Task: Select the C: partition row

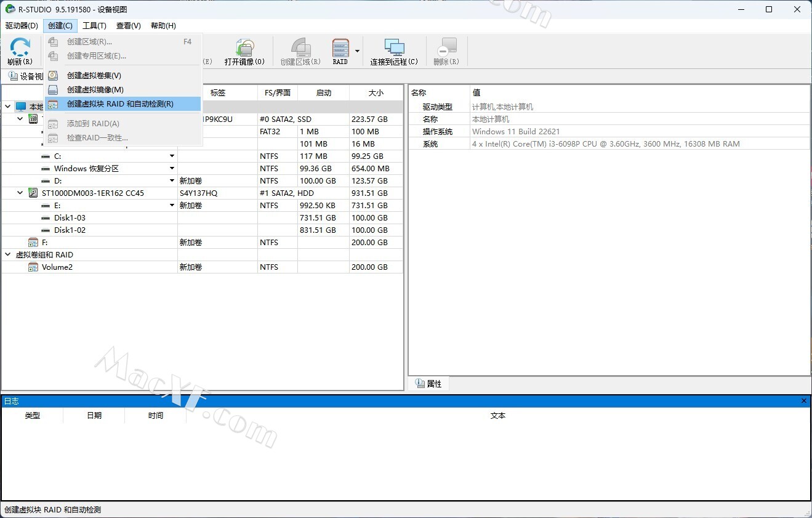Action: click(x=202, y=156)
